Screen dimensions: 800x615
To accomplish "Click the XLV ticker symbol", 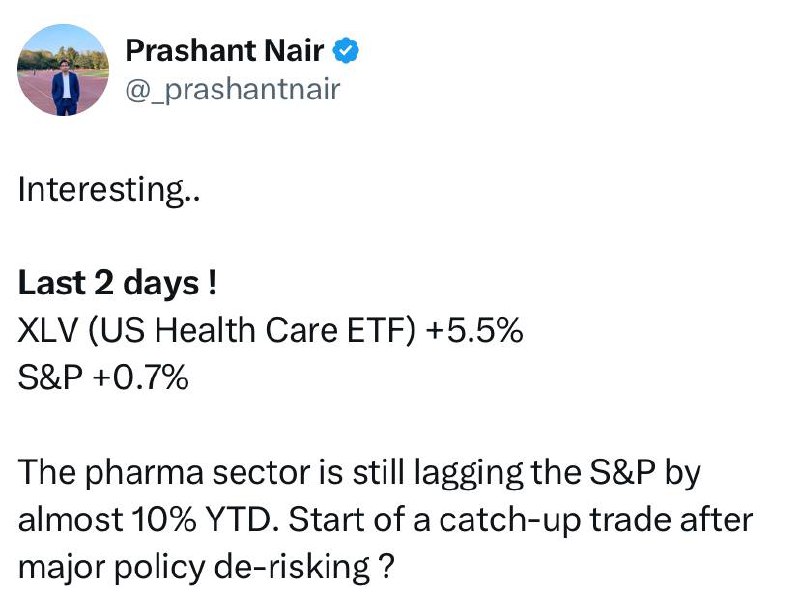I will [47, 331].
